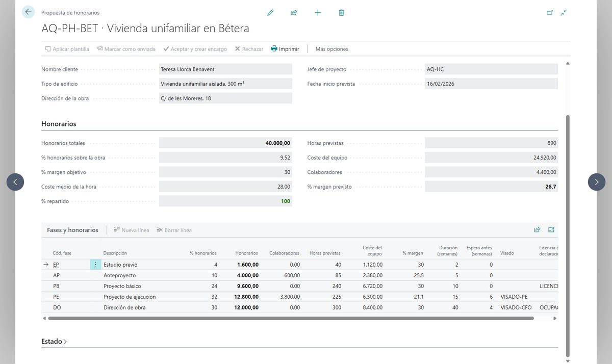Open the Fases y honorarios menu

point(72,230)
